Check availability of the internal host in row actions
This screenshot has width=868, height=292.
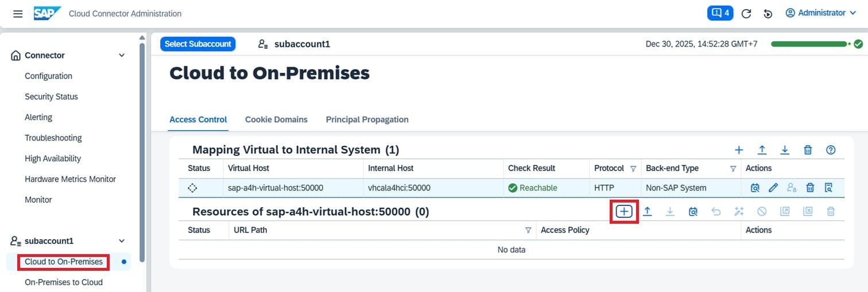(755, 188)
